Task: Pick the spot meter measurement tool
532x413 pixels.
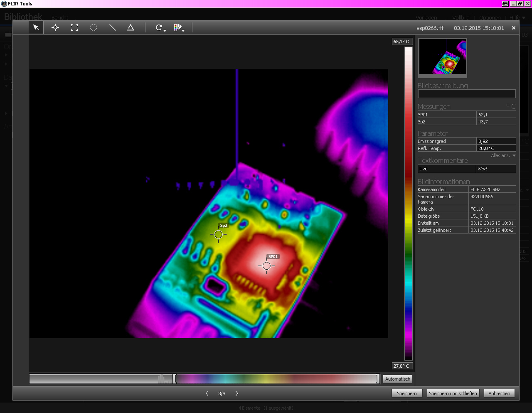Action: (55, 27)
